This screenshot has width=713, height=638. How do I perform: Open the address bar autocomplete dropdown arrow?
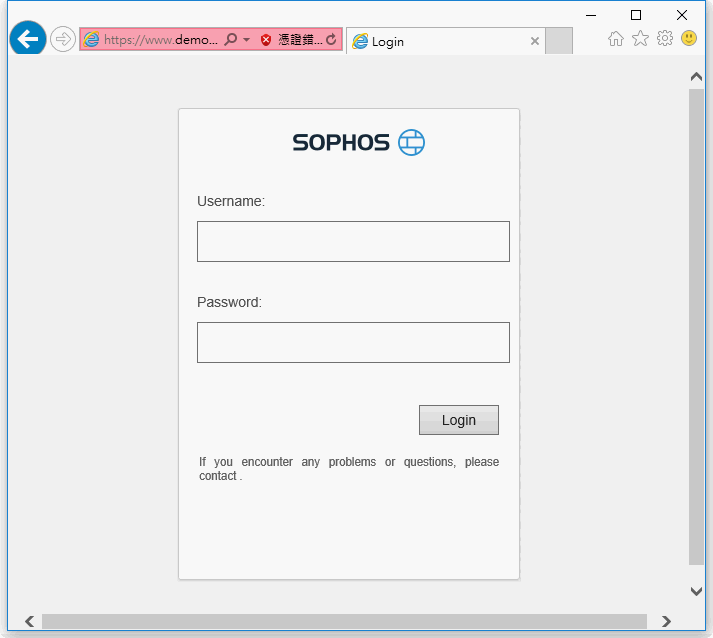(x=246, y=40)
